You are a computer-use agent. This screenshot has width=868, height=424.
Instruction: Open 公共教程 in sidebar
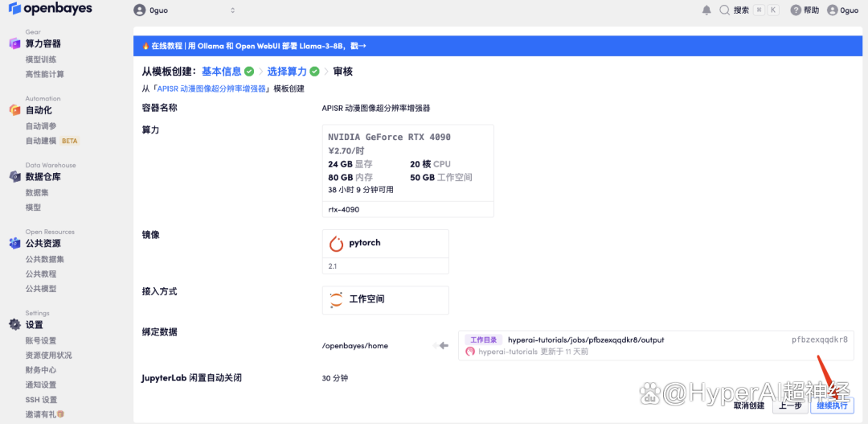click(41, 274)
